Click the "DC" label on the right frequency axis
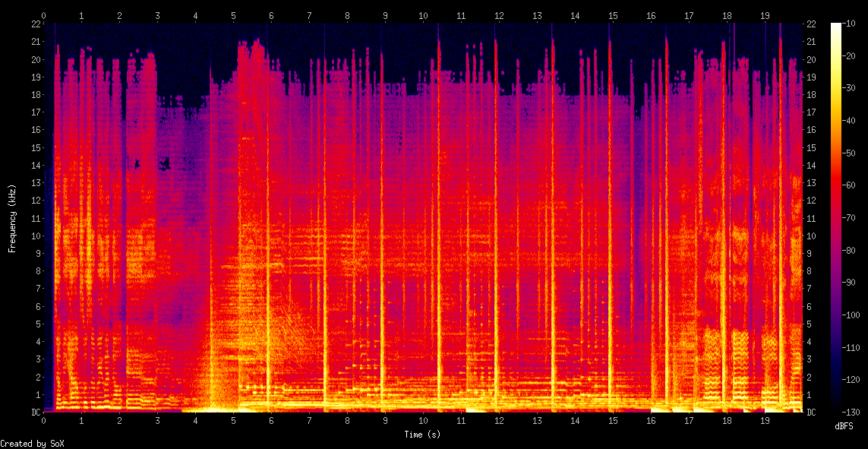This screenshot has width=868, height=449. (811, 413)
